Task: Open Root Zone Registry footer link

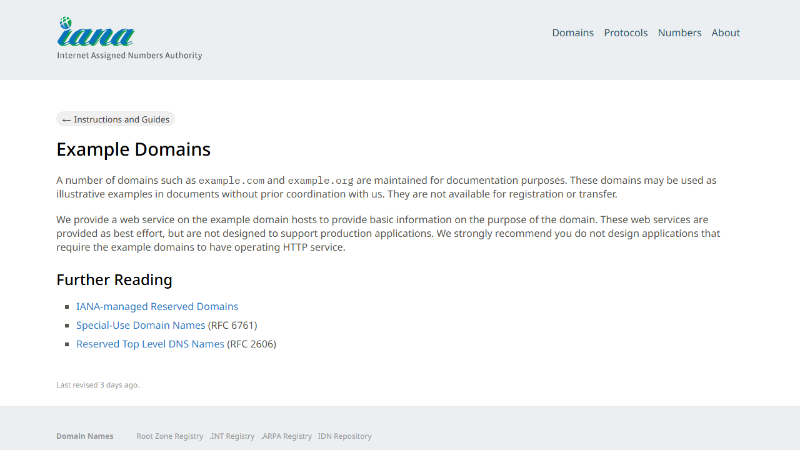Action: click(x=169, y=436)
